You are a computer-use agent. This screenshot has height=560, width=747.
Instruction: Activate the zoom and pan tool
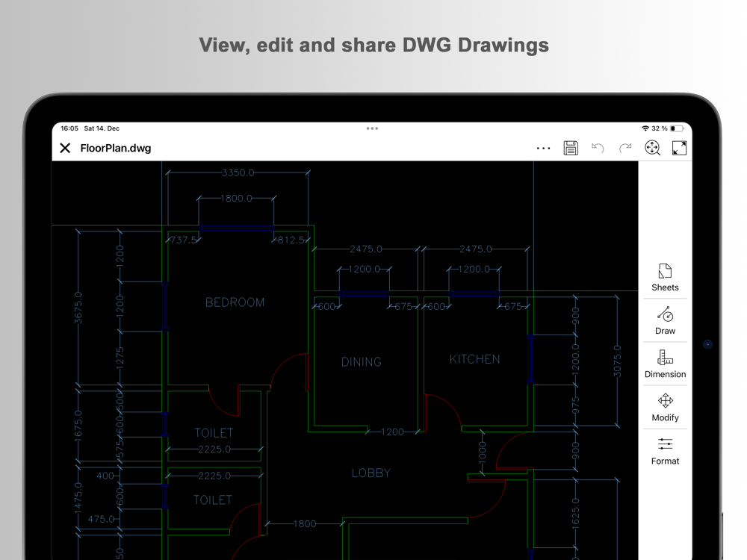652,148
